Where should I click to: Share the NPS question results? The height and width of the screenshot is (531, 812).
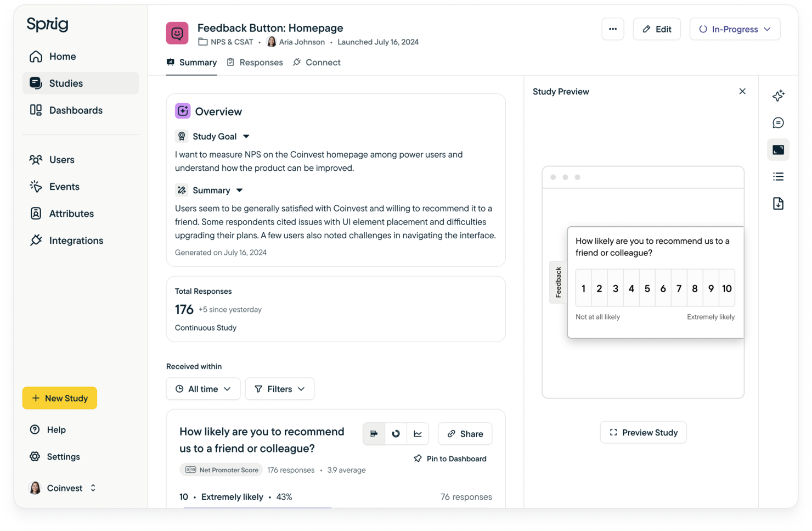465,433
